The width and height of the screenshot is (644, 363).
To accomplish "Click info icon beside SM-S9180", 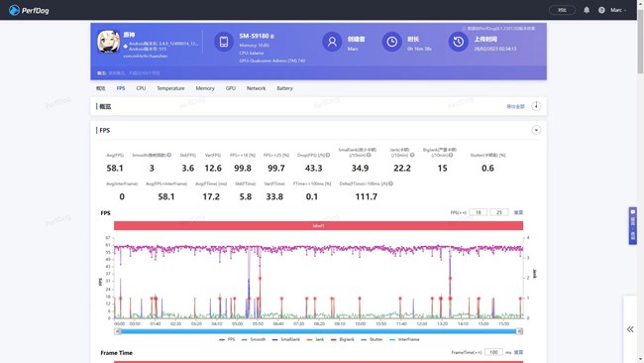I will click(x=272, y=37).
